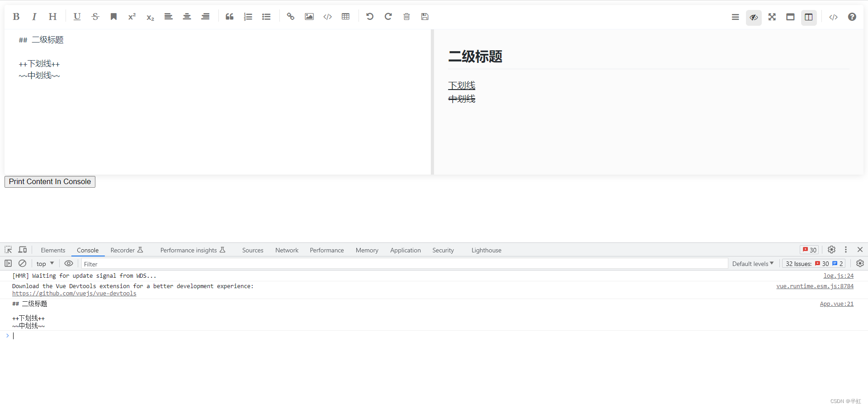
Task: Click Print Content In Console button
Action: pos(50,182)
